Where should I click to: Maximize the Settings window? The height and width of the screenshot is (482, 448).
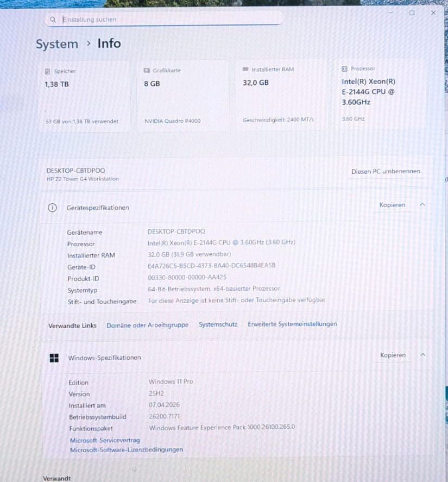coord(412,13)
